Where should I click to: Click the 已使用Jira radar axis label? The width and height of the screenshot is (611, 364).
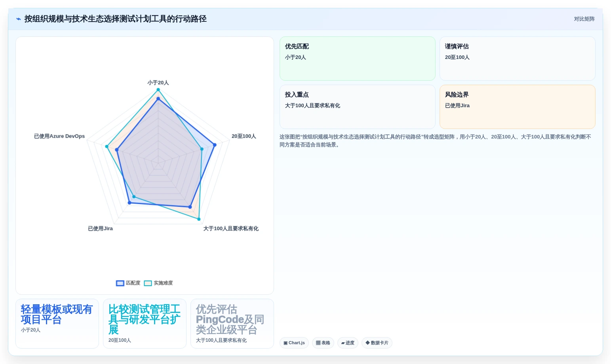pos(100,229)
